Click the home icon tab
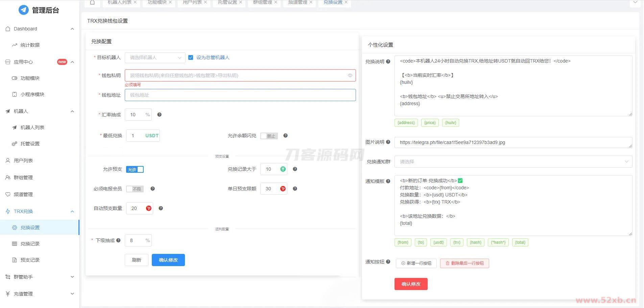Image resolution: width=644 pixels, height=308 pixels. coord(92,3)
